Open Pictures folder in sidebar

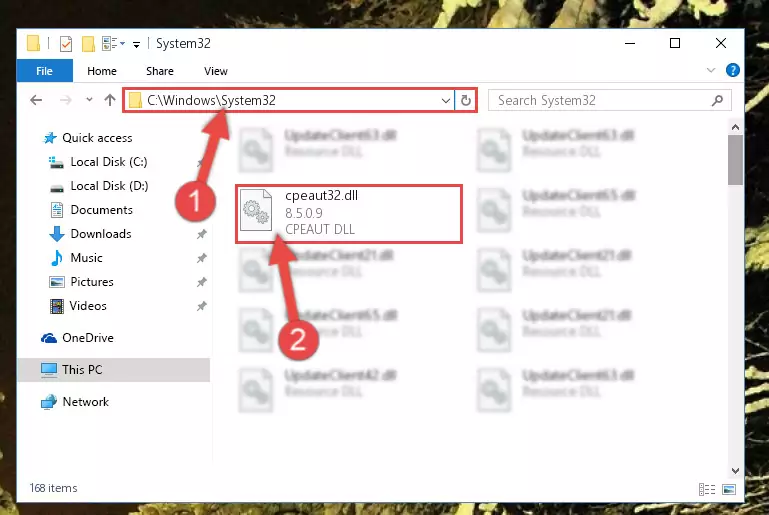pyautogui.click(x=92, y=282)
